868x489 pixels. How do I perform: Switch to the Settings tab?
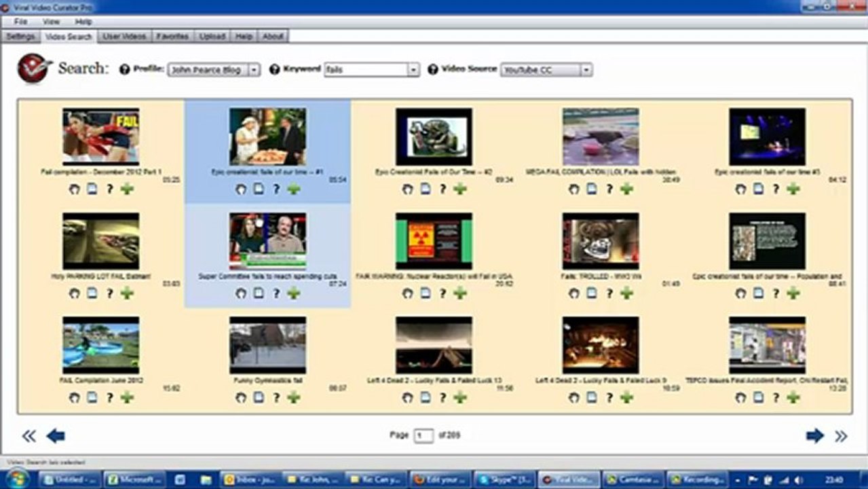[20, 36]
